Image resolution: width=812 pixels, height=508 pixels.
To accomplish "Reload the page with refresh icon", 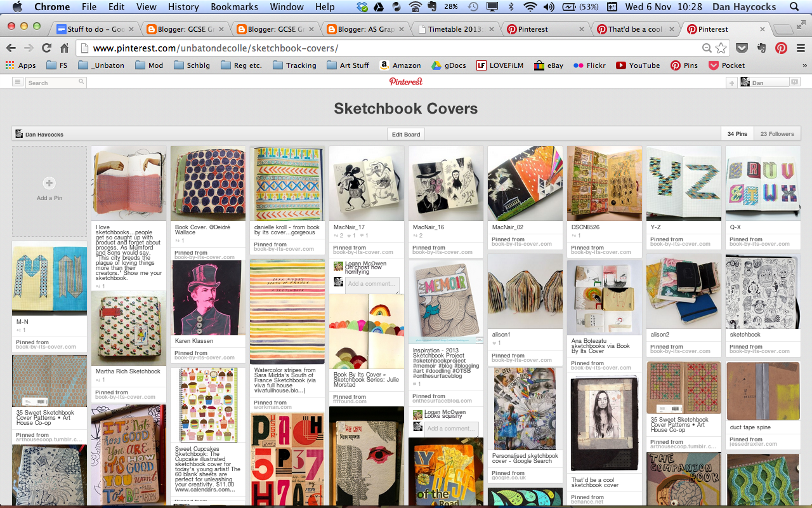I will pyautogui.click(x=46, y=48).
